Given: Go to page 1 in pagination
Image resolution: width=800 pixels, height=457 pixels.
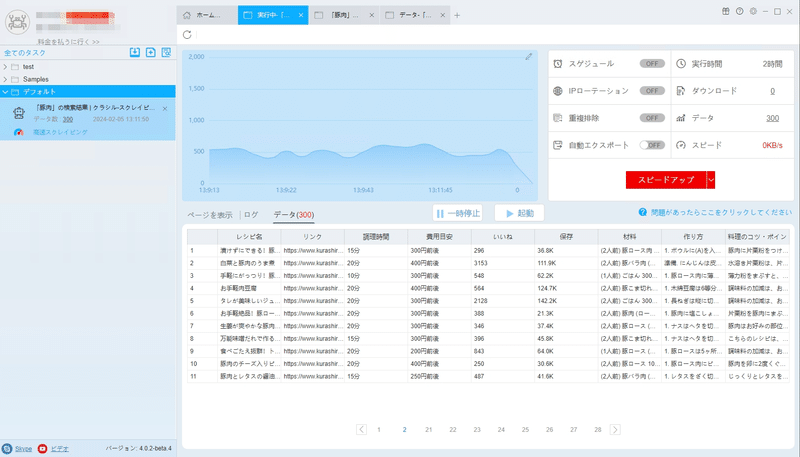Looking at the screenshot, I should coord(379,429).
